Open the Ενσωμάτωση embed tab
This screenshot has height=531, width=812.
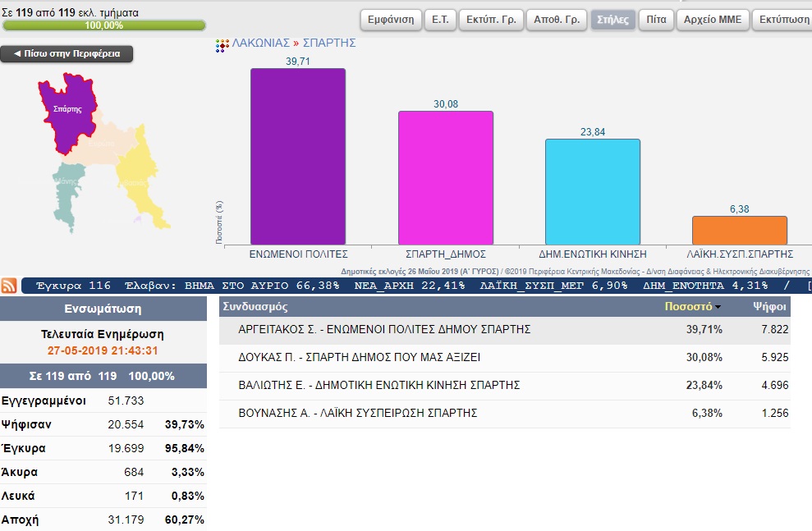(103, 309)
